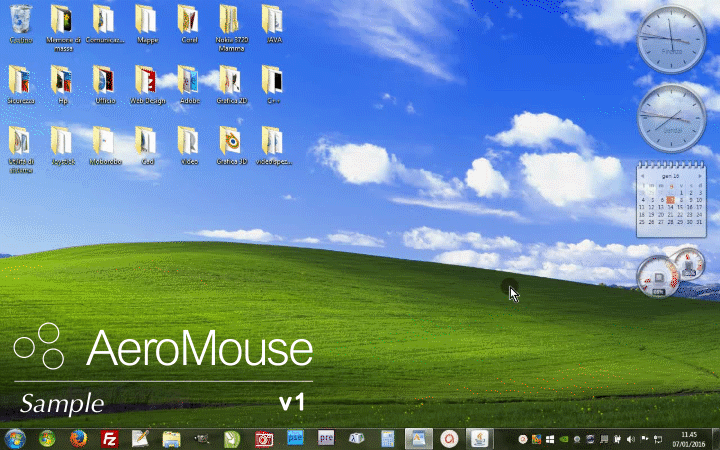Click day 21 in the calendar gadget

click(670, 214)
